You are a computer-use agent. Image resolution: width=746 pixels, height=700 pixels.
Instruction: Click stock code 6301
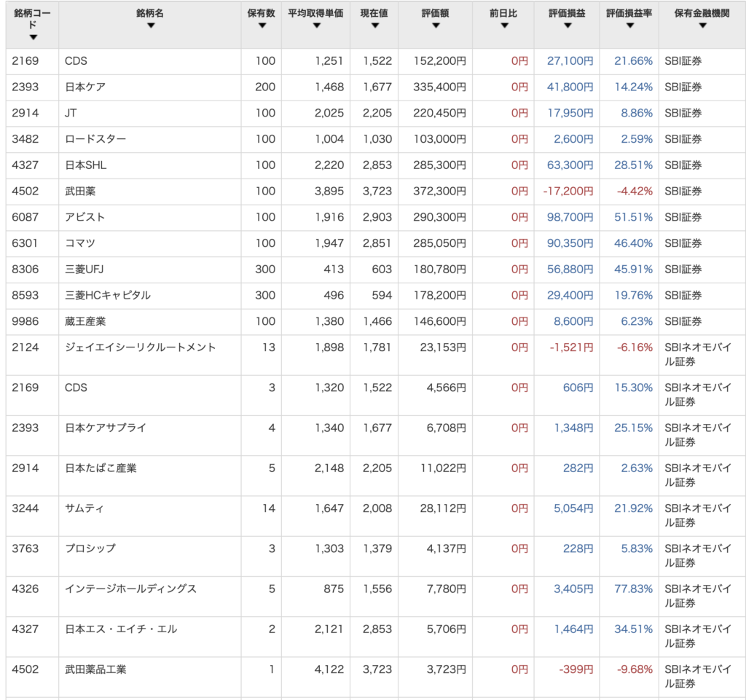pyautogui.click(x=25, y=243)
